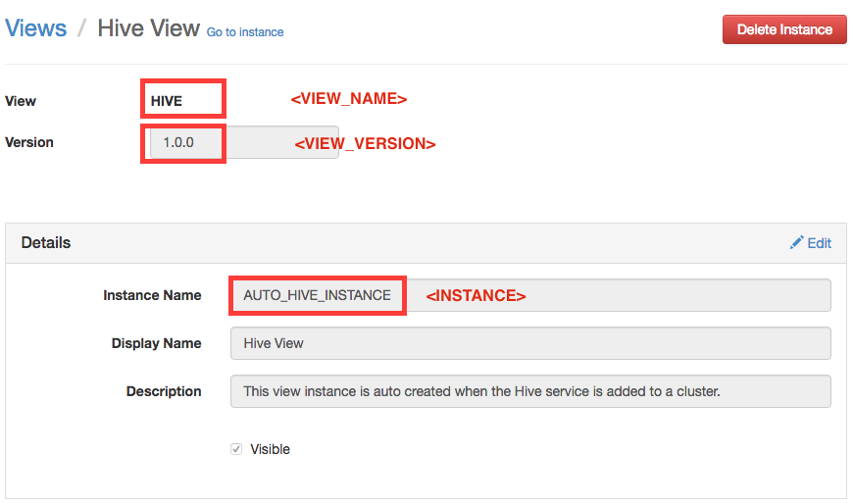Viewport: 853px width, 504px height.
Task: Click the Description label
Action: click(164, 391)
